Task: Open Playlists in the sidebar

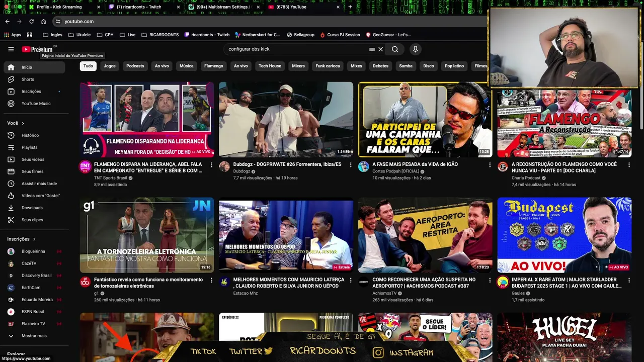Action: pos(34,147)
